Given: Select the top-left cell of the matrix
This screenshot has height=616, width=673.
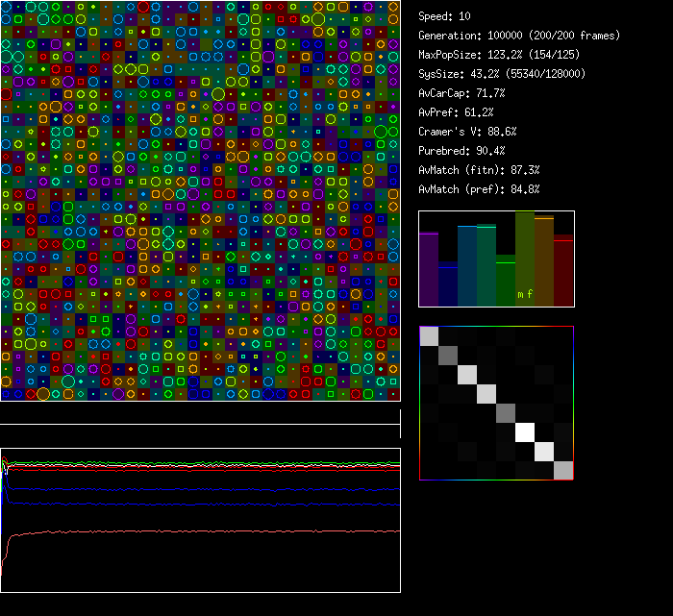Looking at the screenshot, I should coord(429,335).
